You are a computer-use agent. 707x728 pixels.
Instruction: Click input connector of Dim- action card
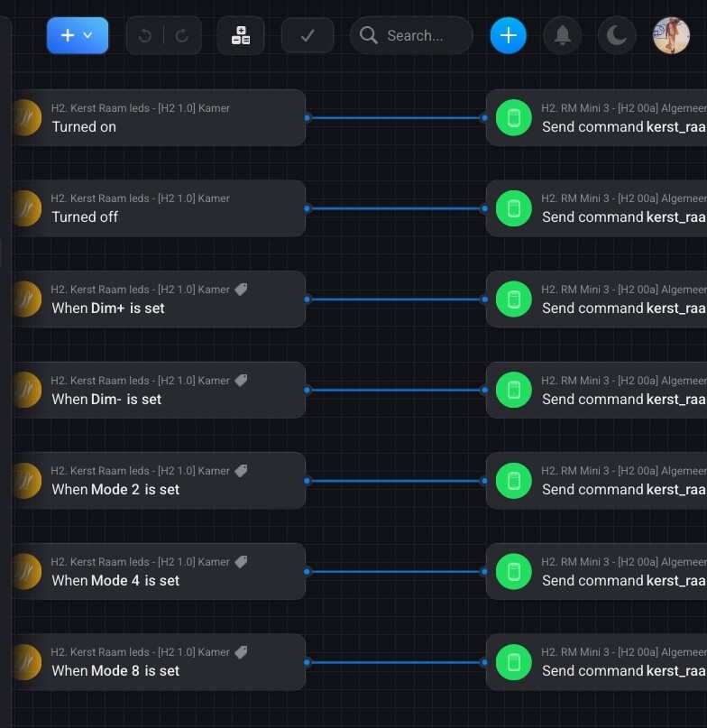(x=484, y=390)
